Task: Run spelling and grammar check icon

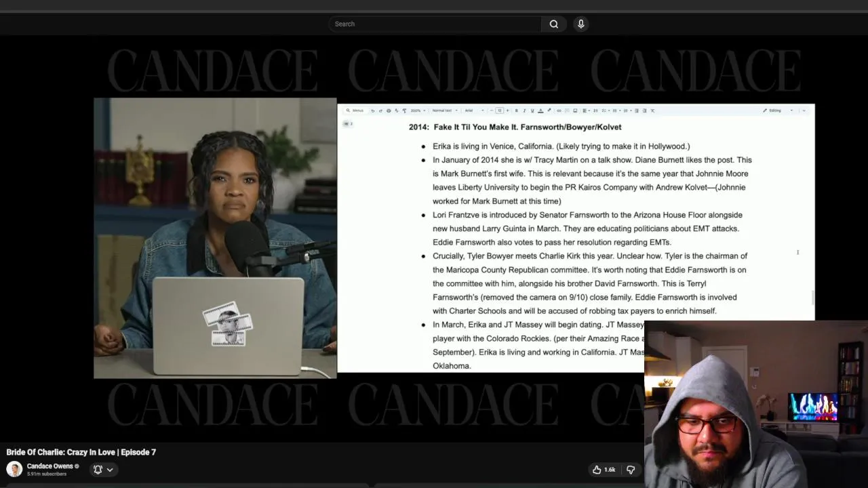Action: [x=397, y=110]
